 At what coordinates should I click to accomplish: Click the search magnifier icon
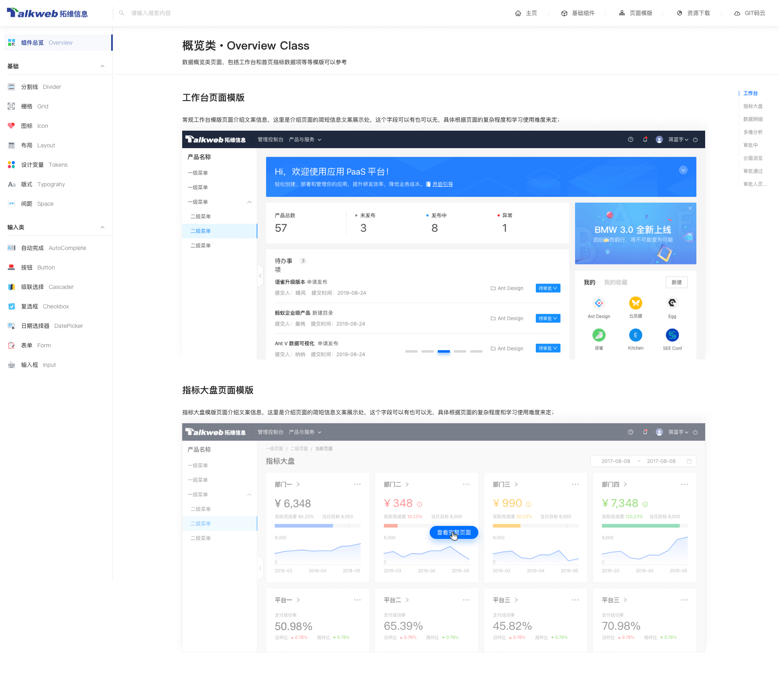[121, 13]
